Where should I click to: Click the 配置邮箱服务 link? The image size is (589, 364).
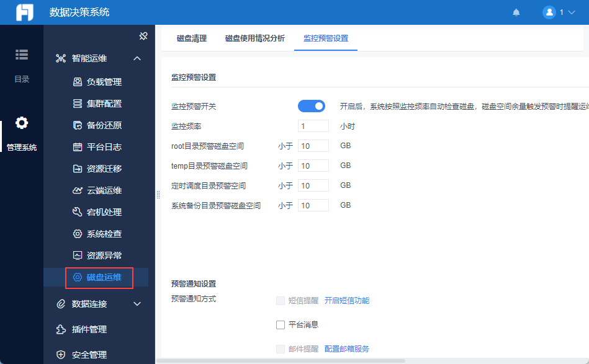click(347, 349)
